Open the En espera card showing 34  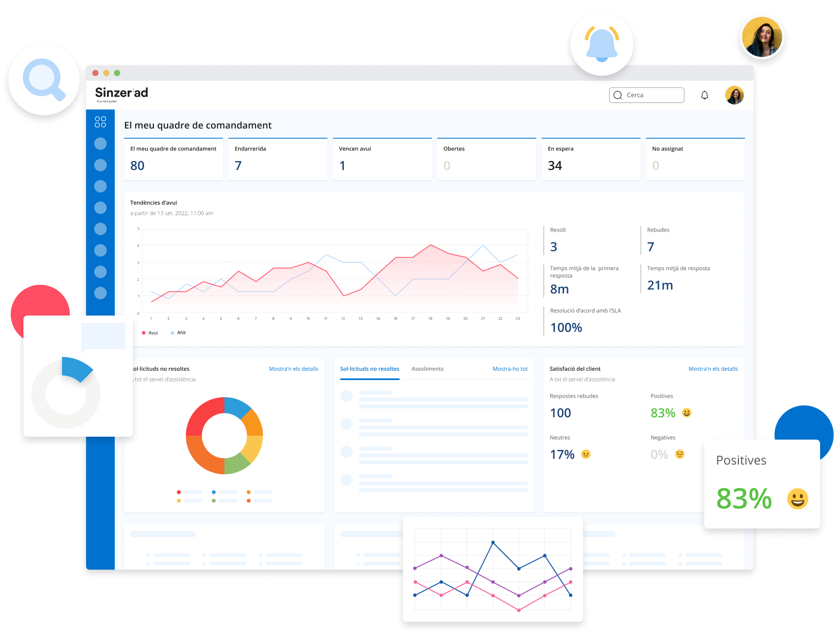590,159
